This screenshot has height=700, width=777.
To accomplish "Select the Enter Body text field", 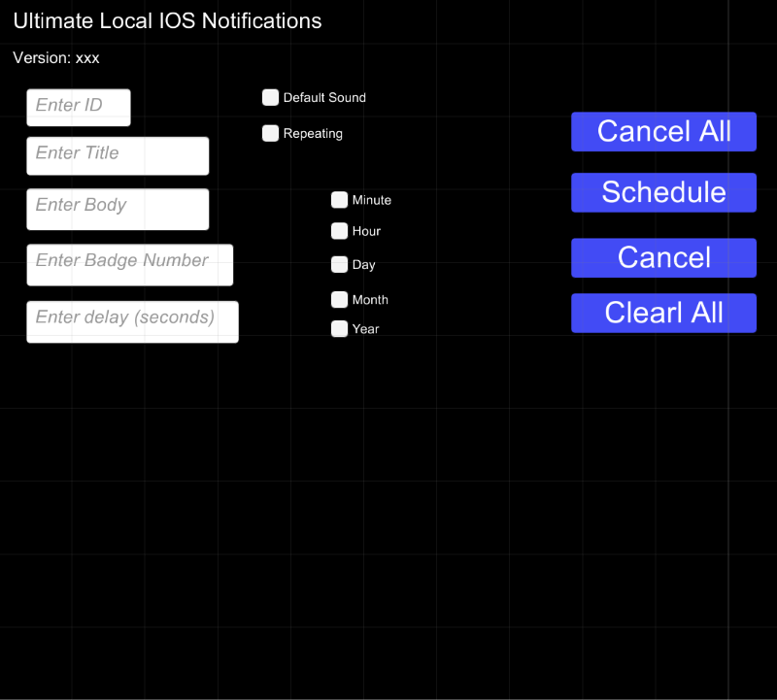I will 118,209.
